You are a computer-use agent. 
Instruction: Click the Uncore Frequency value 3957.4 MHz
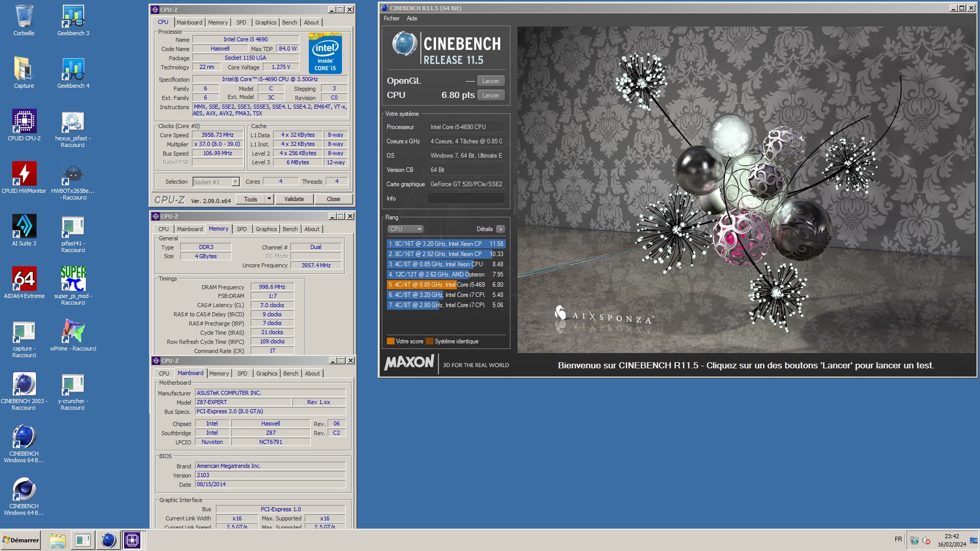coord(316,266)
